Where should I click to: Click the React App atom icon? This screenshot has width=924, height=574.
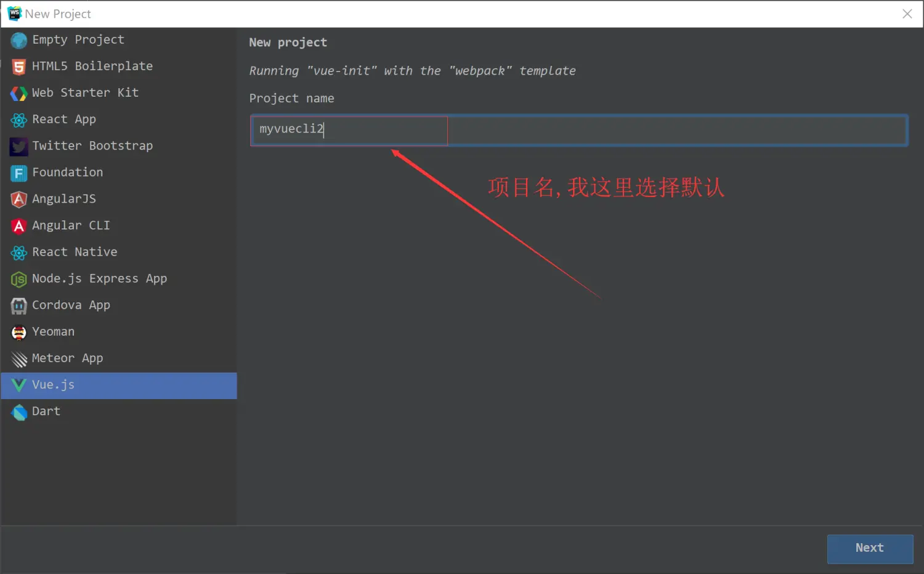point(19,120)
